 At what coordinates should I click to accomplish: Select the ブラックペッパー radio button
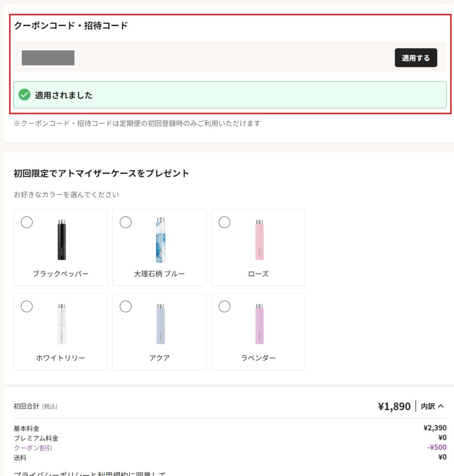pyautogui.click(x=27, y=222)
